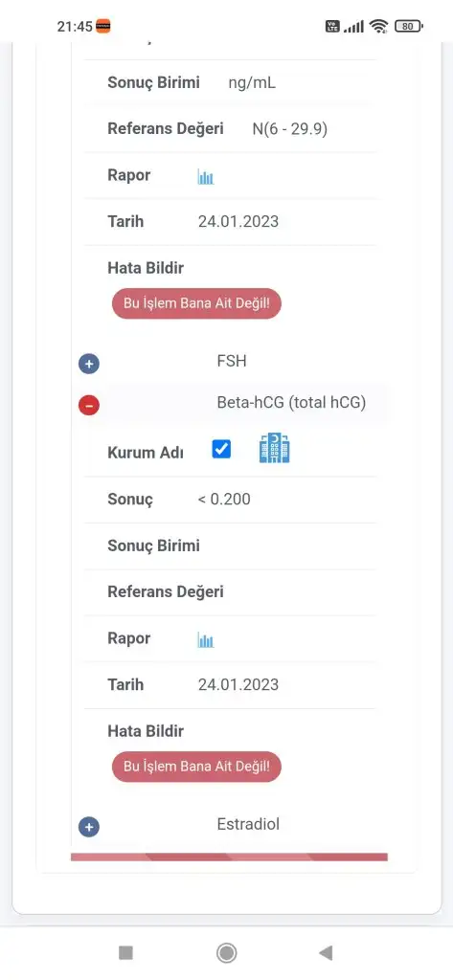Image resolution: width=453 pixels, height=980 pixels.
Task: Select the FSH test name
Action: [x=232, y=361]
